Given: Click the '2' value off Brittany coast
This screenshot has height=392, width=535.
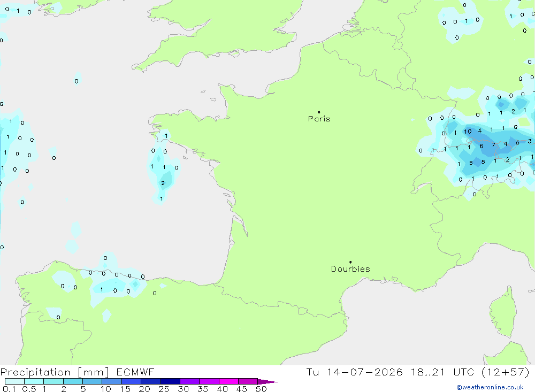Looking at the screenshot, I should click(x=163, y=183).
